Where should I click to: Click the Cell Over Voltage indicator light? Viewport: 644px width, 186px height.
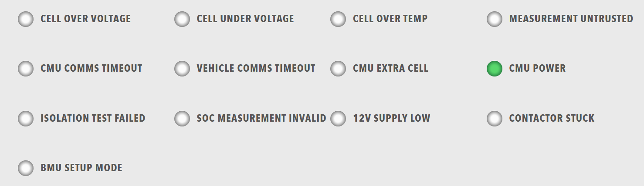click(26, 19)
